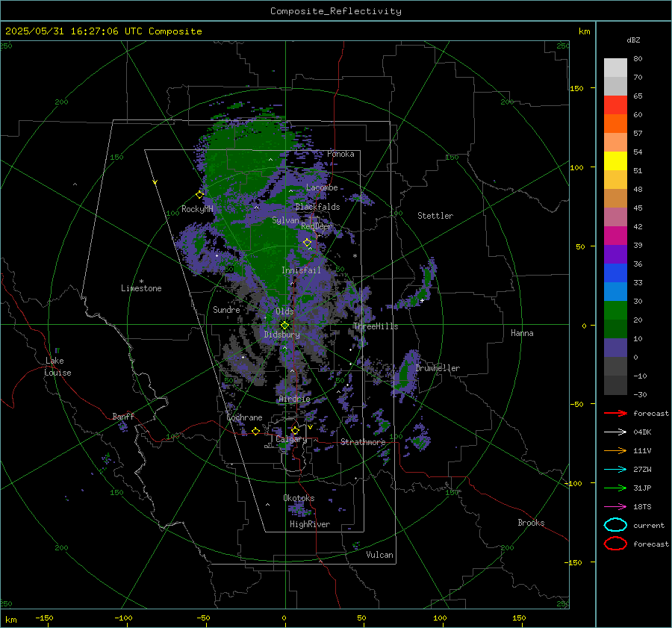Viewport: 672px width, 628px height.
Task: Click the cyan current ellipse icon
Action: [x=615, y=525]
